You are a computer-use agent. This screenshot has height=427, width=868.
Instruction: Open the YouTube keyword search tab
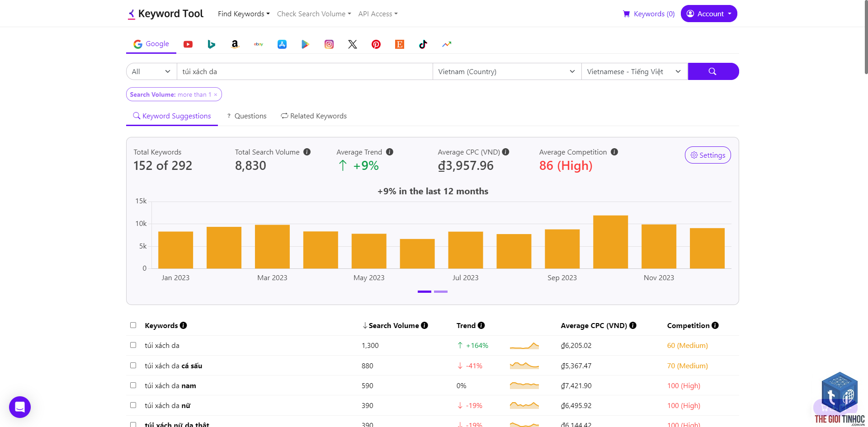[188, 44]
